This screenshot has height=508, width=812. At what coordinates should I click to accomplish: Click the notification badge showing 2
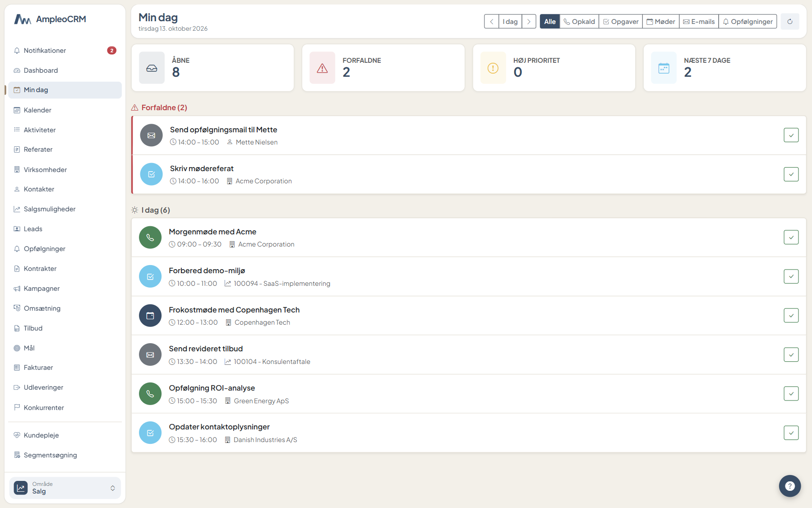coord(112,51)
